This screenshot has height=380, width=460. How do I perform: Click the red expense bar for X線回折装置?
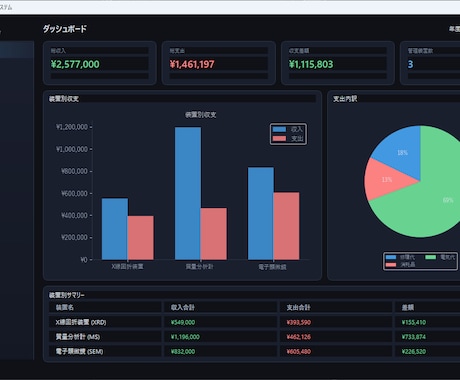click(141, 238)
